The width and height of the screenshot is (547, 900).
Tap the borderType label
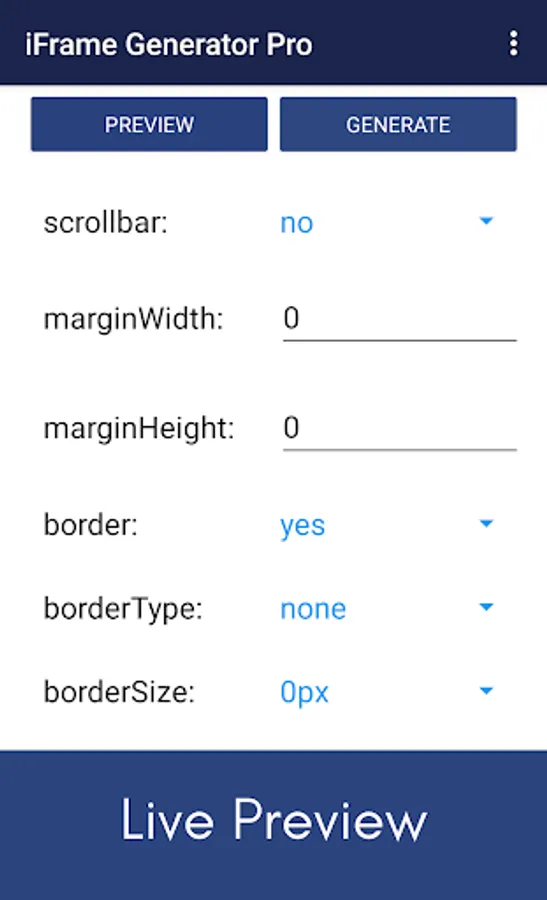pyautogui.click(x=123, y=609)
